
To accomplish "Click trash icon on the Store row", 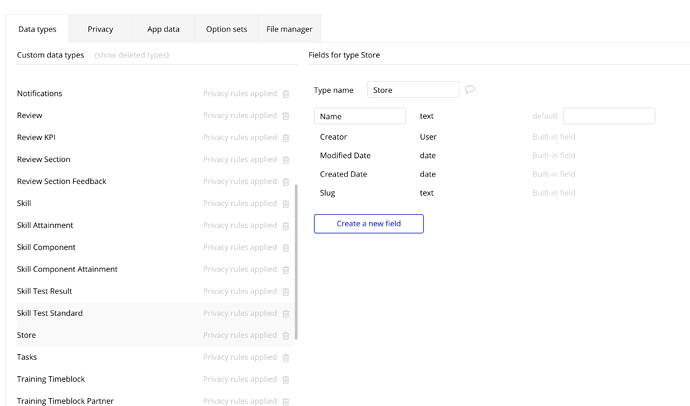I will (286, 336).
